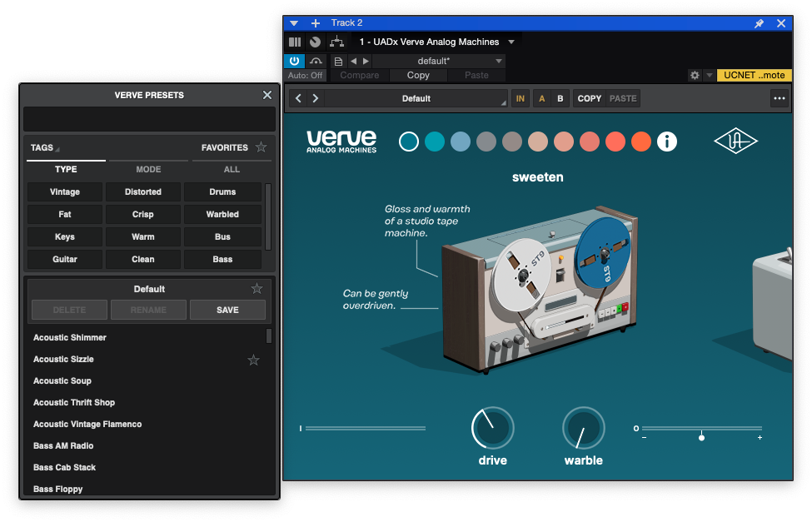Click the warble knob
Screen dimensions: 812x522
584,428
